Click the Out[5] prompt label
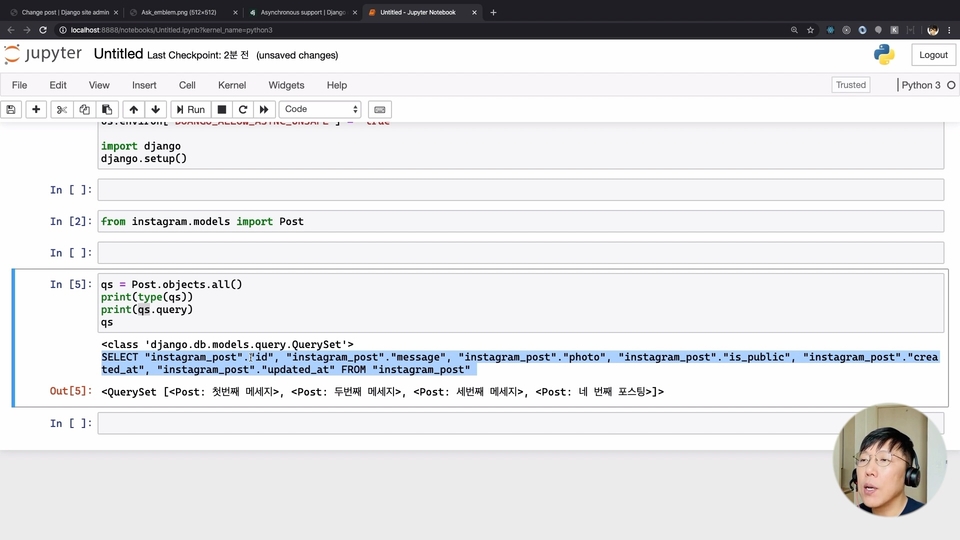960x540 pixels. click(70, 391)
